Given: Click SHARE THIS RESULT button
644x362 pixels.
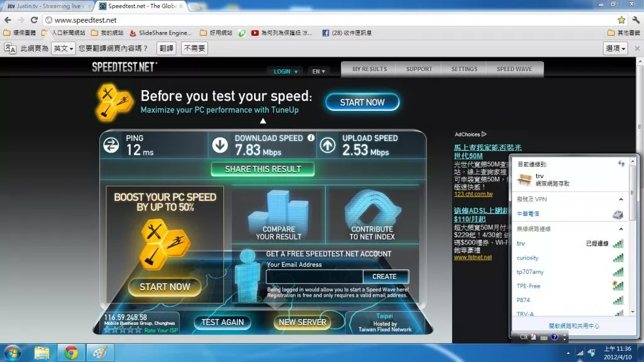Looking at the screenshot, I should (x=263, y=169).
